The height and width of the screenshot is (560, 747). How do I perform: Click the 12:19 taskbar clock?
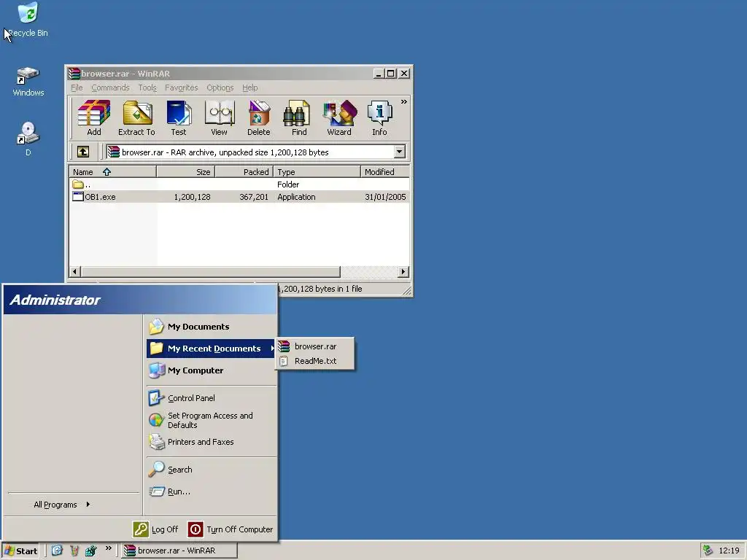pos(729,551)
